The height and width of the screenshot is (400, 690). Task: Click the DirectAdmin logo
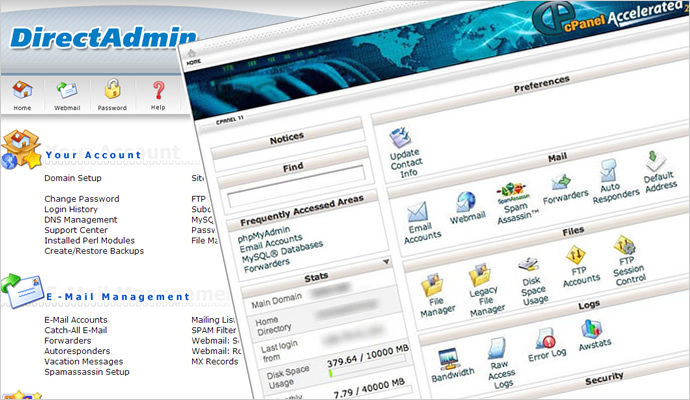pos(103,37)
